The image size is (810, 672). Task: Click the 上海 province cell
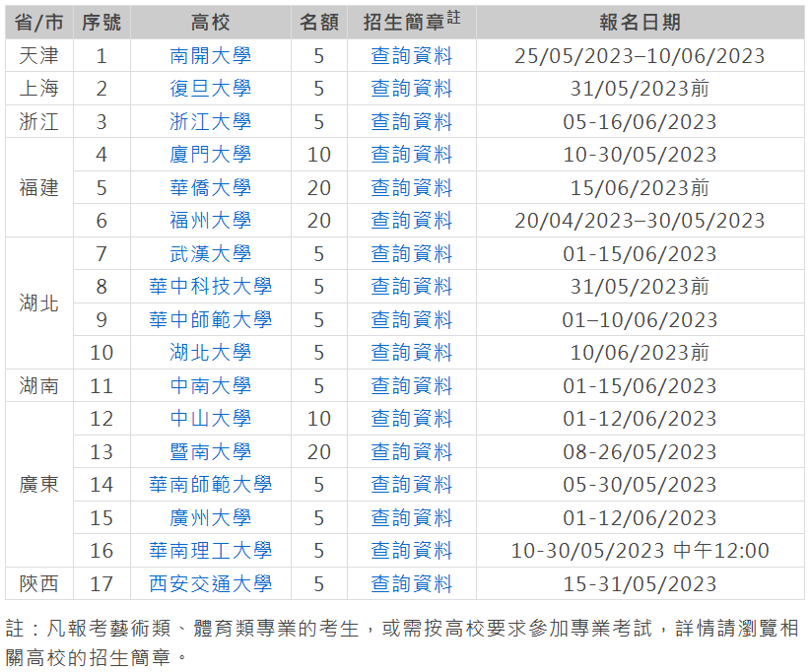[x=39, y=89]
